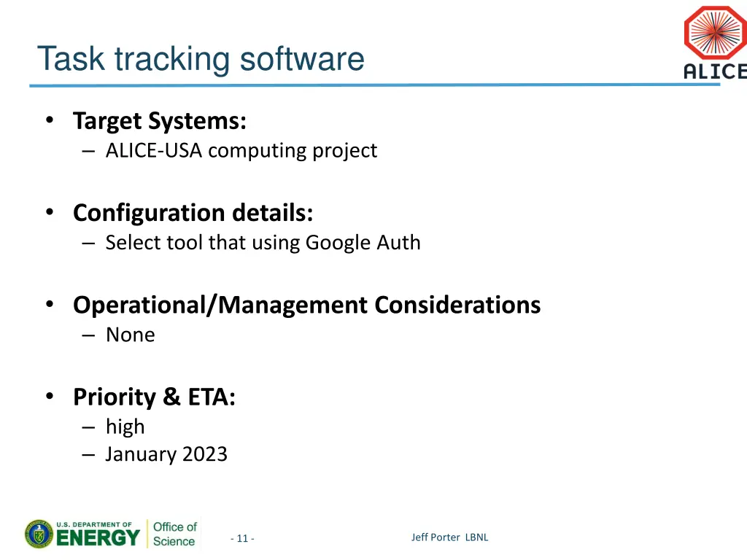
Task: Click the green ENERGY wordmark
Action: click(x=98, y=539)
